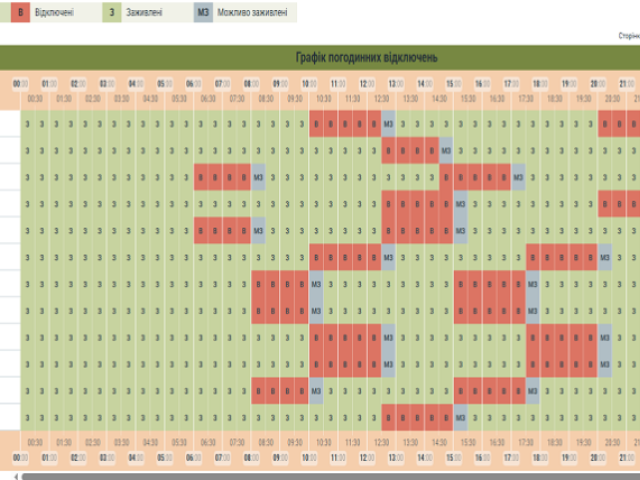
Task: Click the gray 'МЗ' Можливо заживлені legend icon
Action: 203,14
